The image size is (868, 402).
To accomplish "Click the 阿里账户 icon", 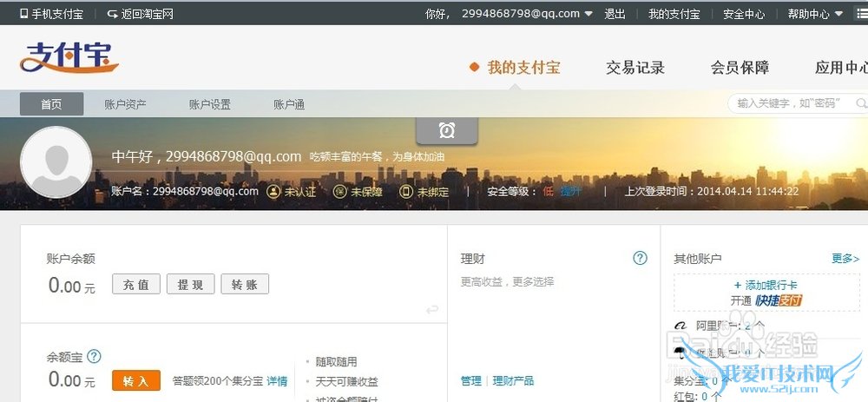I will click(x=680, y=326).
